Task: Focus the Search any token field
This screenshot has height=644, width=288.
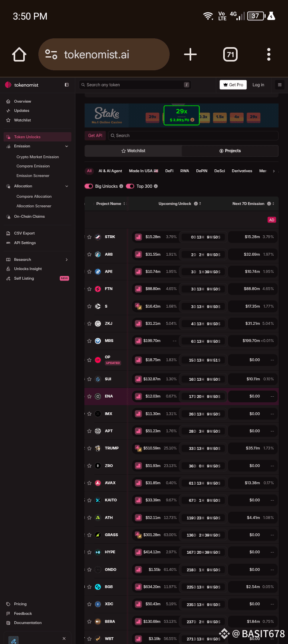Action: pos(135,85)
